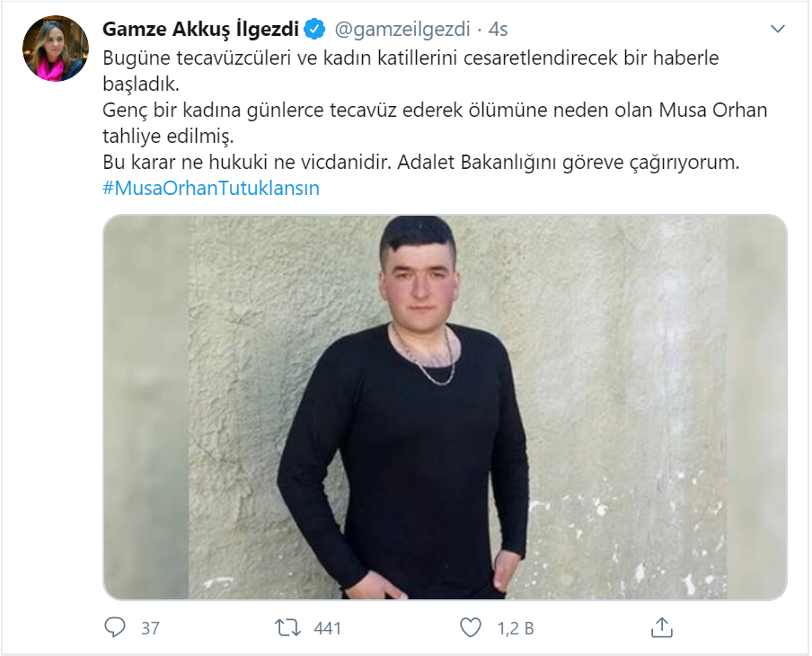Click the tweet line containing 'Musa Orhan'
Image resolution: width=812 pixels, height=656 pixels.
(x=435, y=111)
